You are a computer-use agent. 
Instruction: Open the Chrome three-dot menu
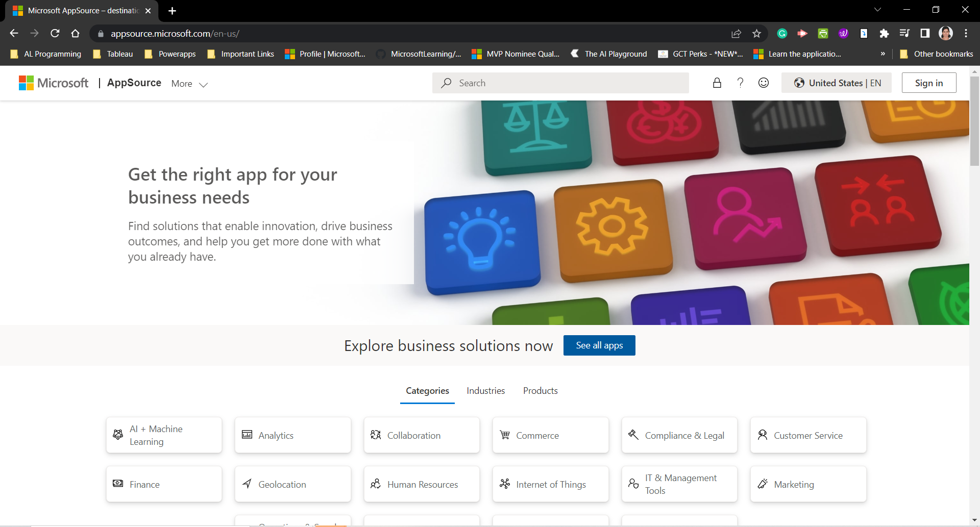(x=966, y=33)
